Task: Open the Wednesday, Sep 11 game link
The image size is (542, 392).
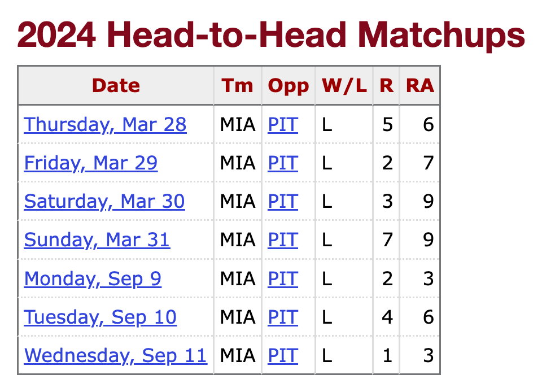Action: point(116,355)
